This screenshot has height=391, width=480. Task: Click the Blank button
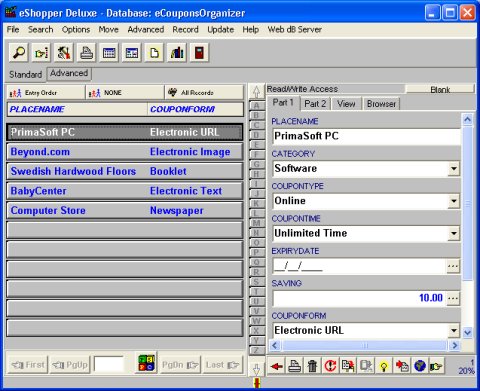pos(440,89)
